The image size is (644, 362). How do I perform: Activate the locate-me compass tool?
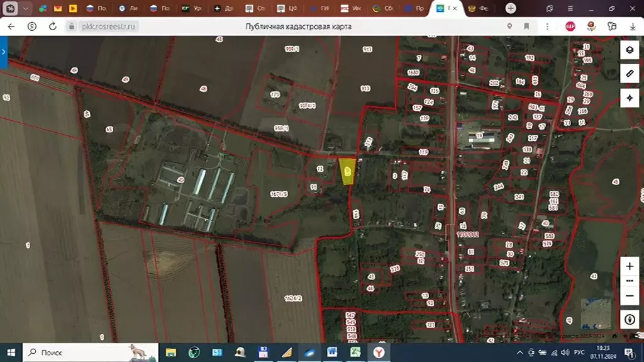click(x=629, y=98)
